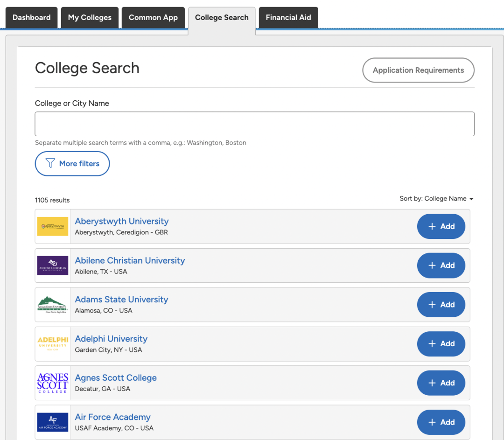Open the My Colleges tab
Viewport: 504px width, 440px height.
(x=90, y=18)
